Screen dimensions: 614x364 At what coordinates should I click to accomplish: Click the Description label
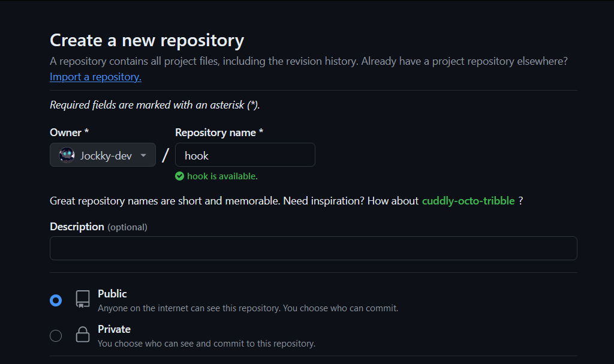pyautogui.click(x=77, y=227)
